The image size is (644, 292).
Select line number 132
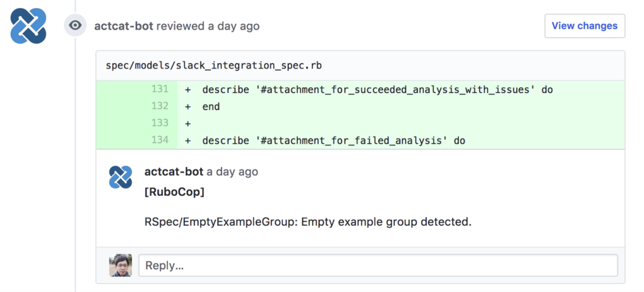pyautogui.click(x=160, y=106)
